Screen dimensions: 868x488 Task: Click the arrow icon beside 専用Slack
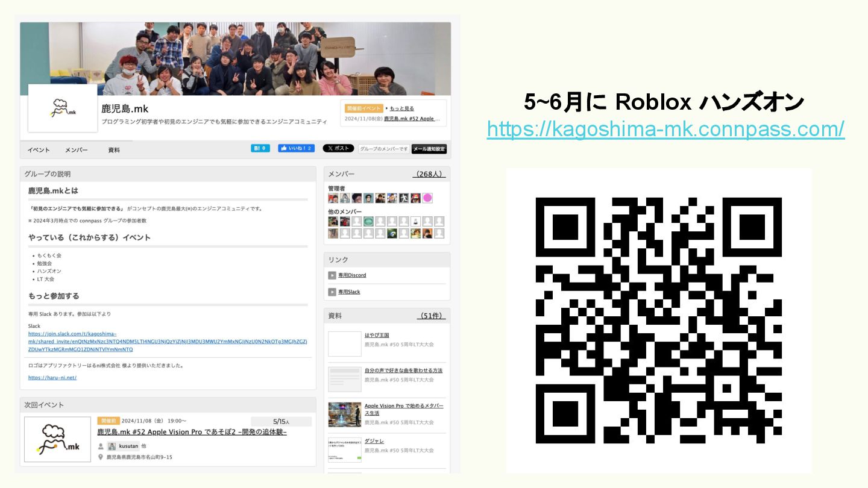(332, 292)
